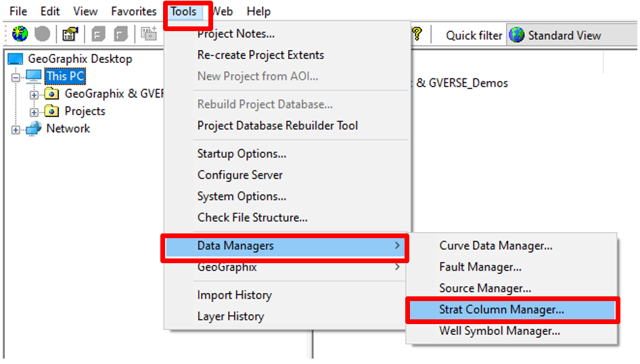Viewport: 640px width, 364px height.
Task: Expand the GeoGraphix & GVERSE folder node
Action: pos(34,95)
